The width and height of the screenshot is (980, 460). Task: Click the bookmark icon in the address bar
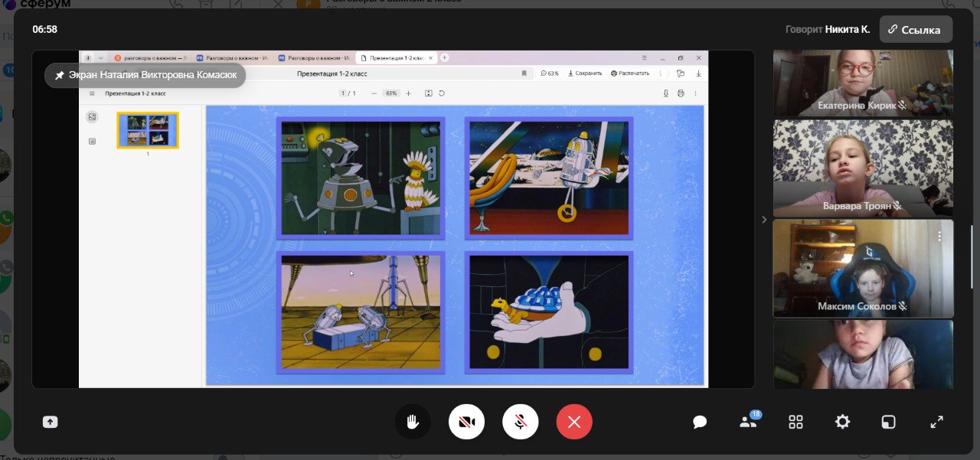click(x=524, y=73)
